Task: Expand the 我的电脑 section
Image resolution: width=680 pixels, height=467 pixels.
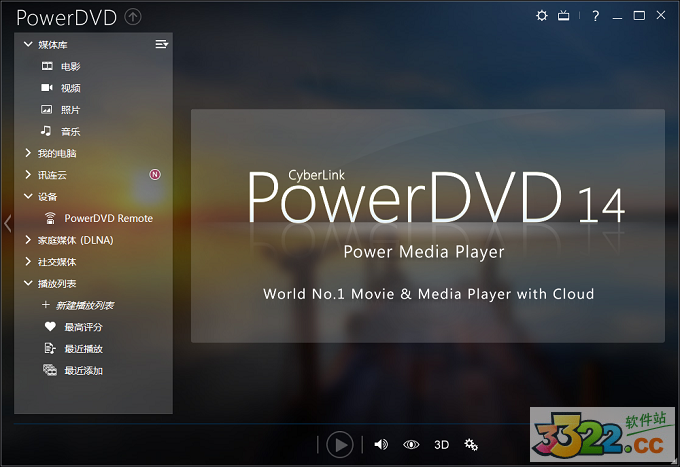Action: 28,153
